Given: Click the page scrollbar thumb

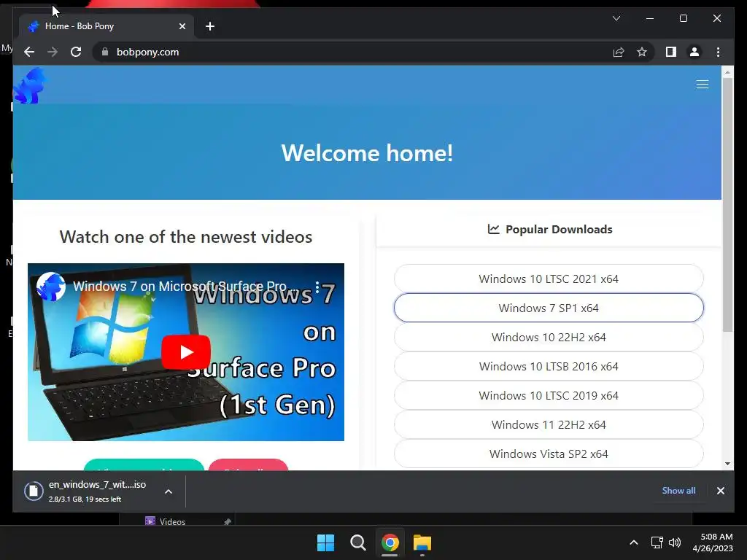Looking at the screenshot, I should (x=727, y=205).
